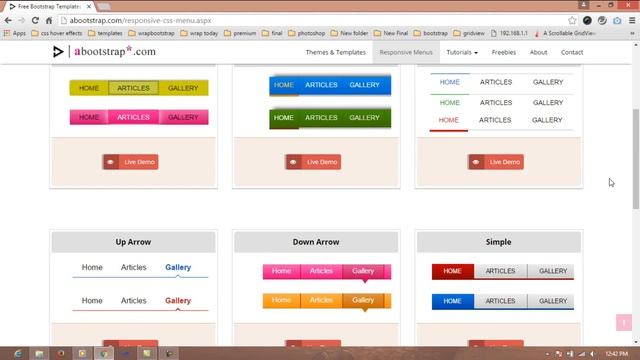Image resolution: width=640 pixels, height=360 pixels.
Task: Go to the Freebies page
Action: point(504,52)
